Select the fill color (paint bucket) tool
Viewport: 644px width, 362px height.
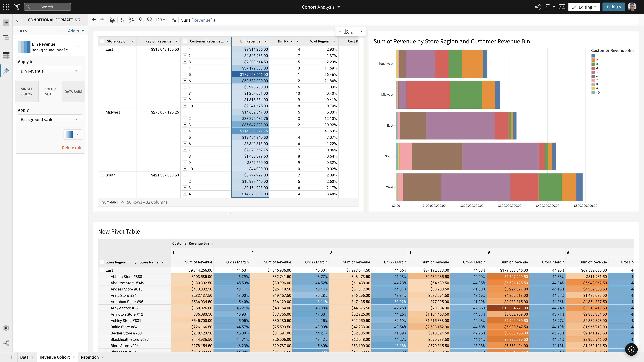click(112, 20)
